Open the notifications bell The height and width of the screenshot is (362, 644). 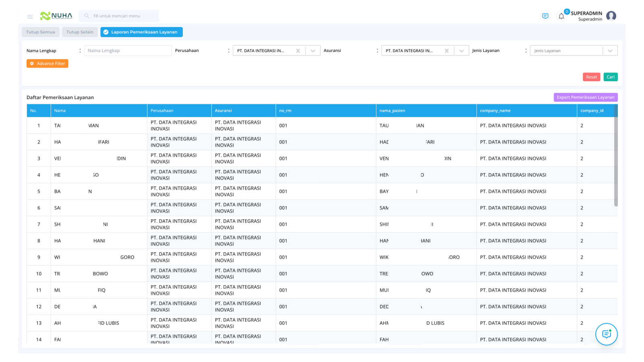tap(561, 16)
